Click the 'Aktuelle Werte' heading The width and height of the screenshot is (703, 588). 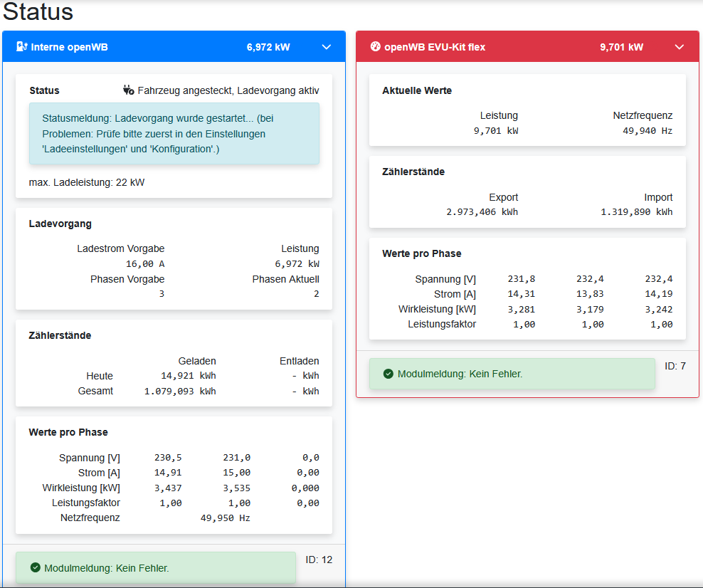click(x=417, y=90)
